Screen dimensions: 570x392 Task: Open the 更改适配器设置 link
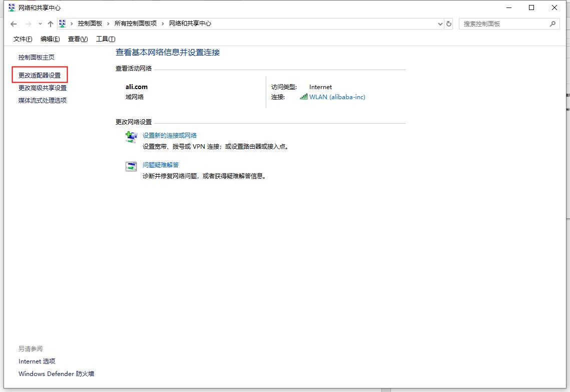40,75
